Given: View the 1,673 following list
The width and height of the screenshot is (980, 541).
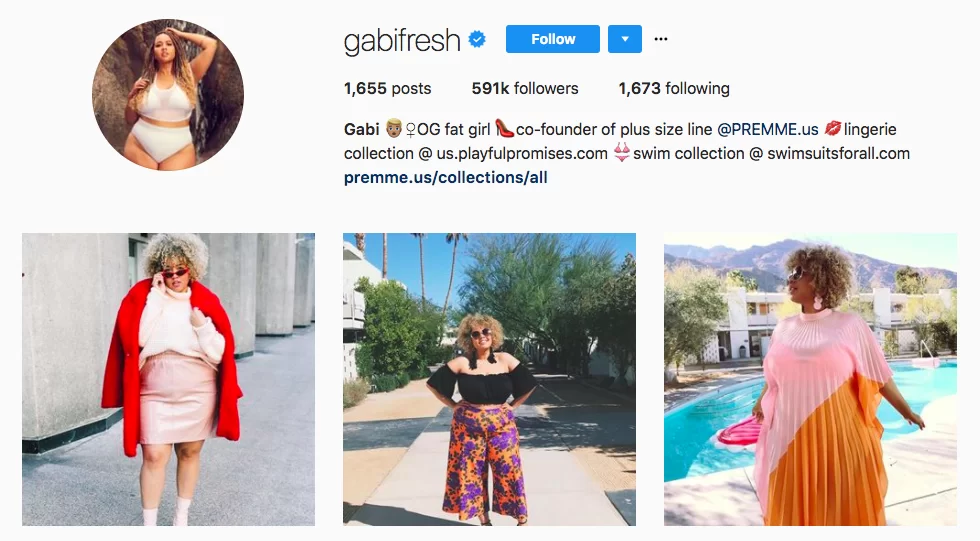Looking at the screenshot, I should tap(674, 89).
